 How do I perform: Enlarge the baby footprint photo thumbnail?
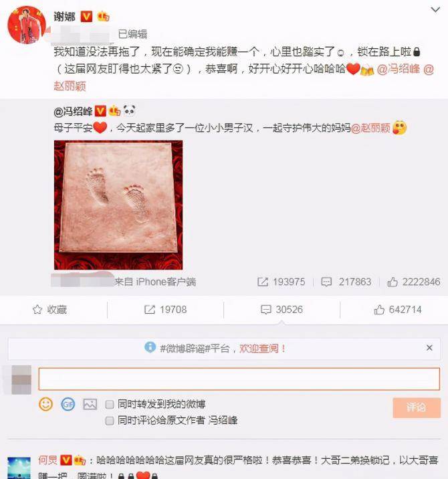point(118,205)
